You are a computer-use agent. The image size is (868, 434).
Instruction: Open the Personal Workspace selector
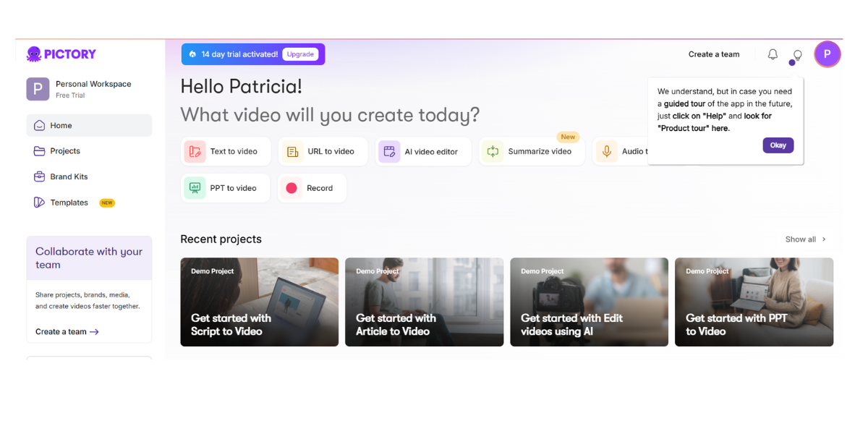[x=89, y=88]
